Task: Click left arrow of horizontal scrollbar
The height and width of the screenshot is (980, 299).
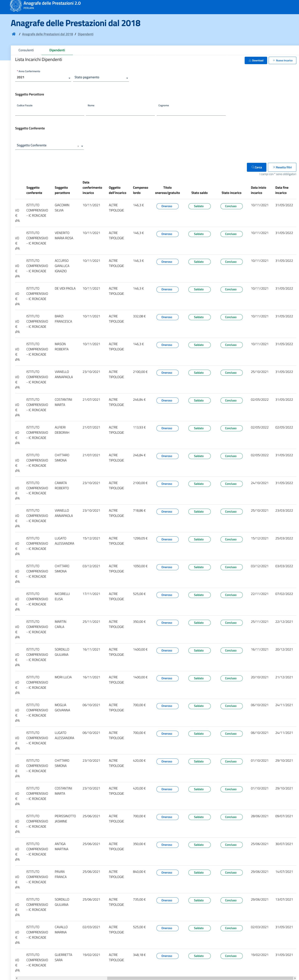Action: 17,978
